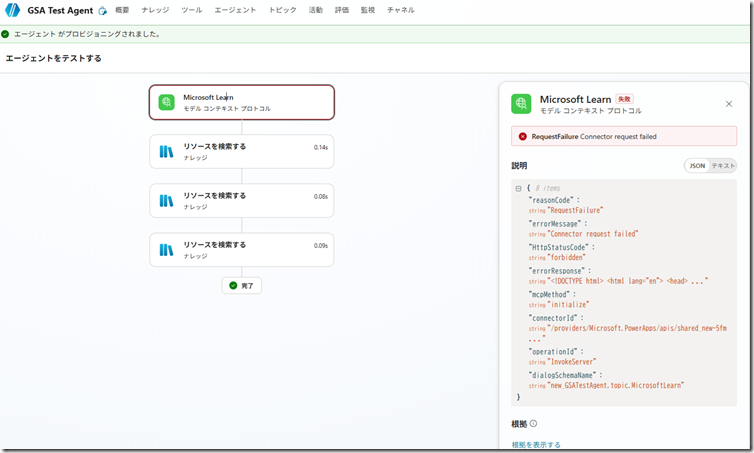Click the agent edit icon beside GSA Test Agent
Viewport: 754px width, 453px height.
(102, 11)
